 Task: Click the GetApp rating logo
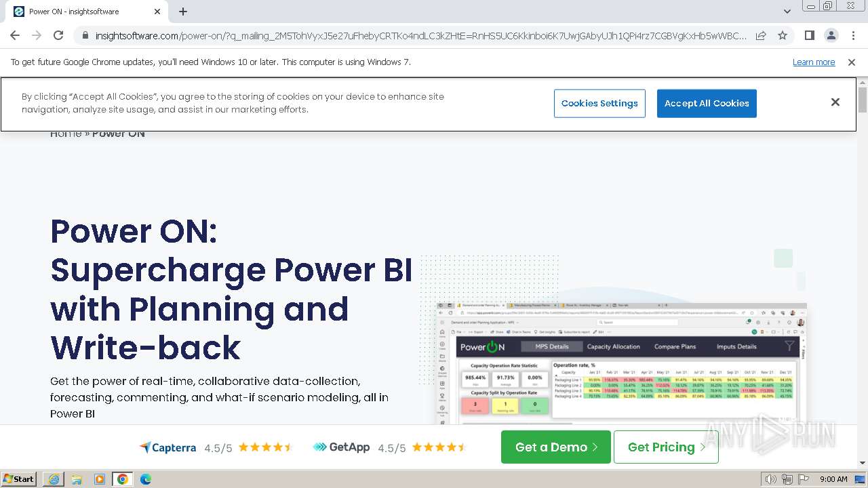341,447
